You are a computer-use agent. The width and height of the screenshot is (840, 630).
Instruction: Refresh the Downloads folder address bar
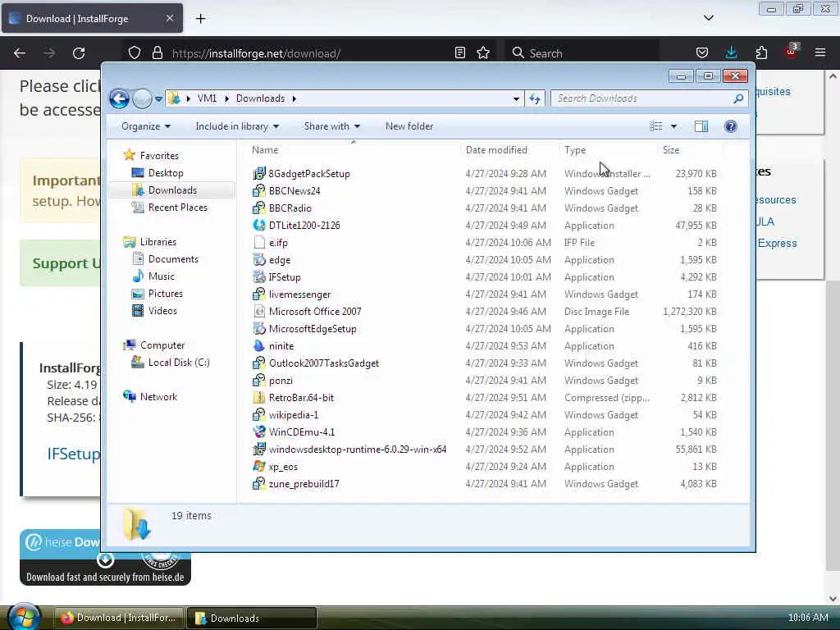click(x=535, y=98)
